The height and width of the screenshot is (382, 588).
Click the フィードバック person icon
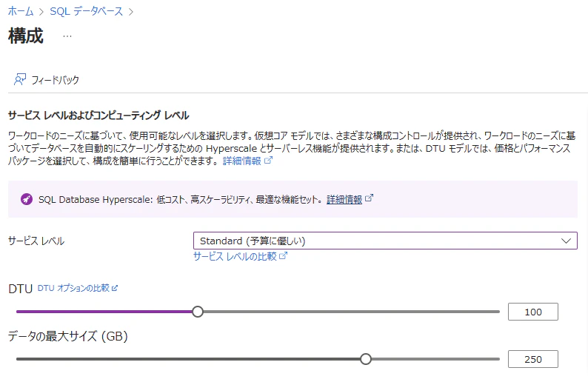point(20,79)
